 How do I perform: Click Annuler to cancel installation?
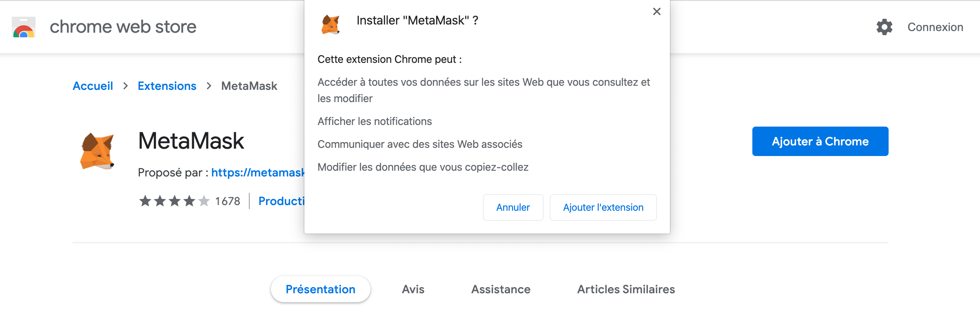tap(513, 207)
